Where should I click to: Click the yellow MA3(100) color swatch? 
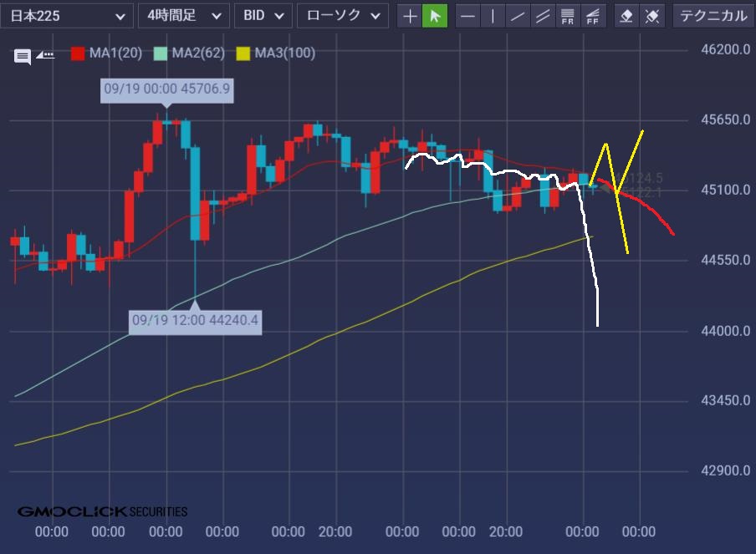243,53
